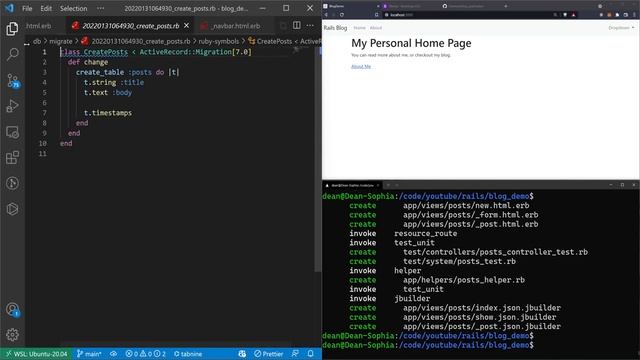Click the tabnine status bar item

click(188, 353)
